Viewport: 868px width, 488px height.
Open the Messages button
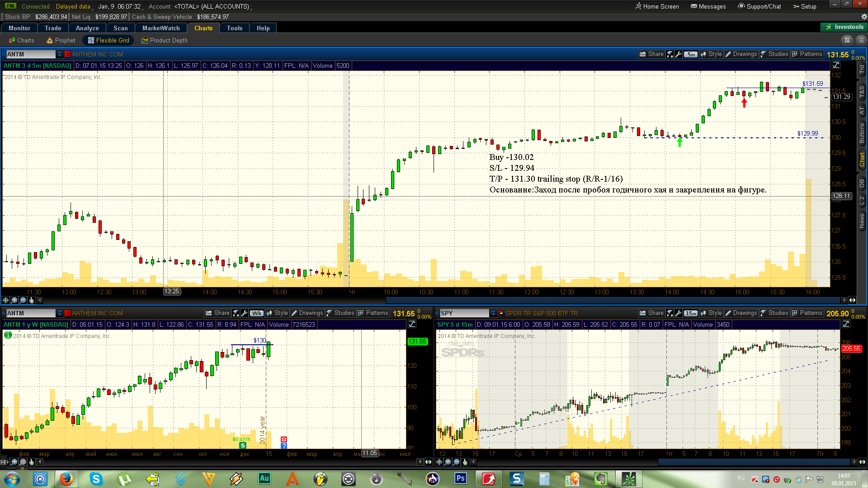click(708, 6)
